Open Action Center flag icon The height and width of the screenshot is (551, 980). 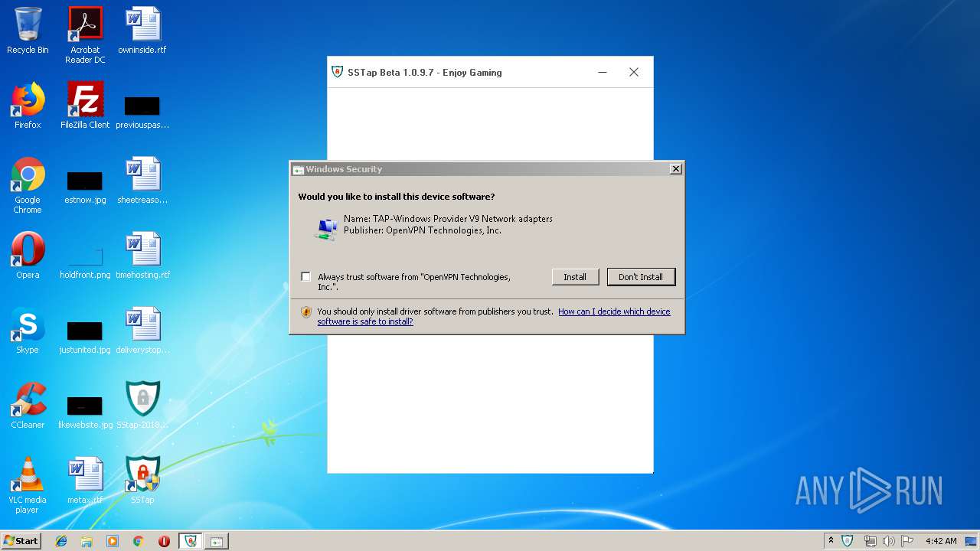click(x=907, y=541)
